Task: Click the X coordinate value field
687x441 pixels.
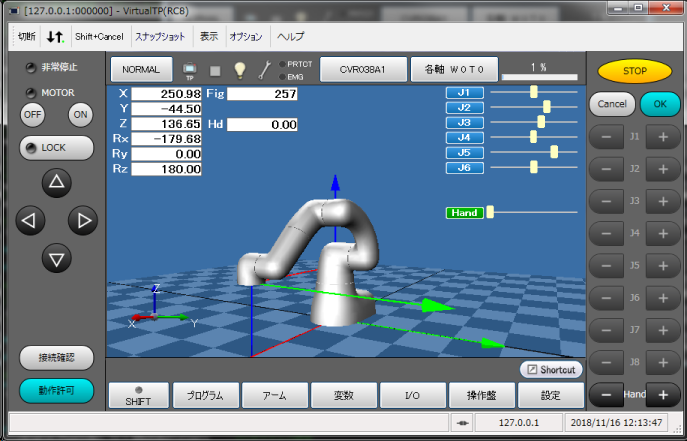Action: tap(167, 93)
